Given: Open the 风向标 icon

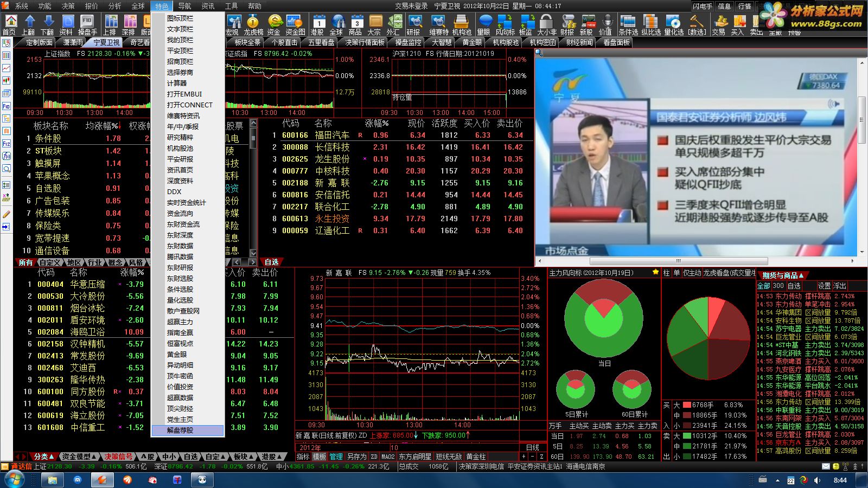Looking at the screenshot, I should [x=505, y=25].
